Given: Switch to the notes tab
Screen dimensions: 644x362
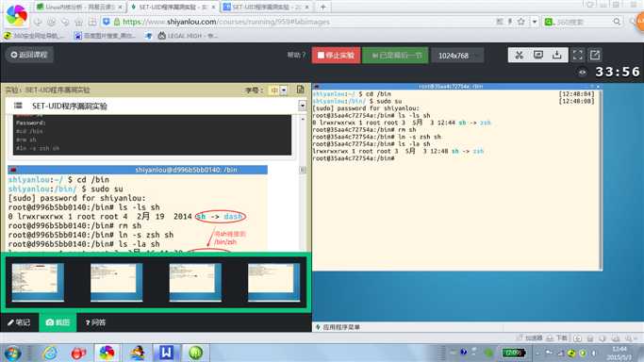Looking at the screenshot, I should (19, 322).
